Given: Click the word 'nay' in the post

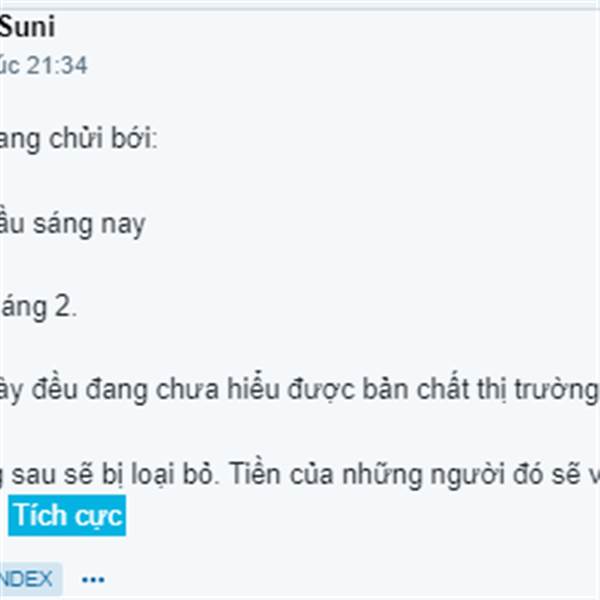Looking at the screenshot, I should (123, 226).
